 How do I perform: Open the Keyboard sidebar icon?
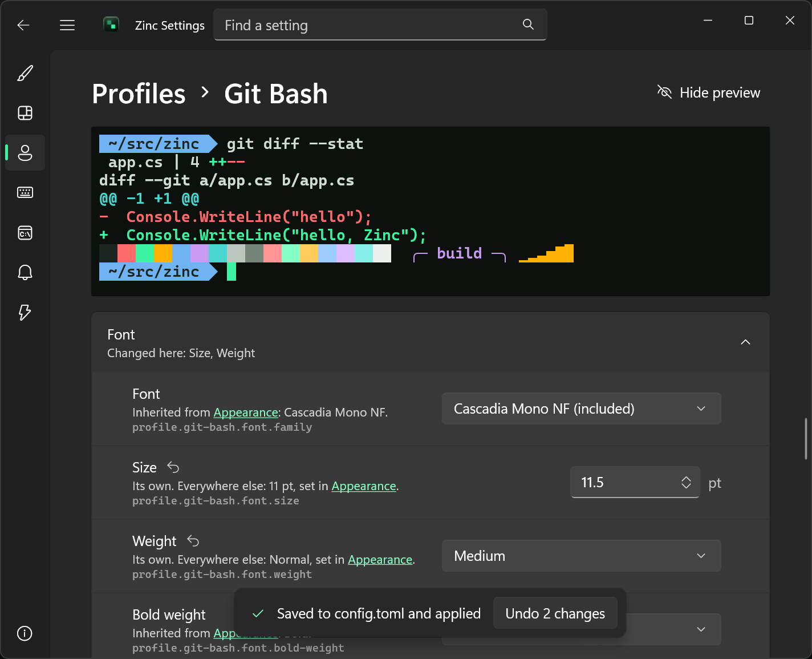click(25, 192)
